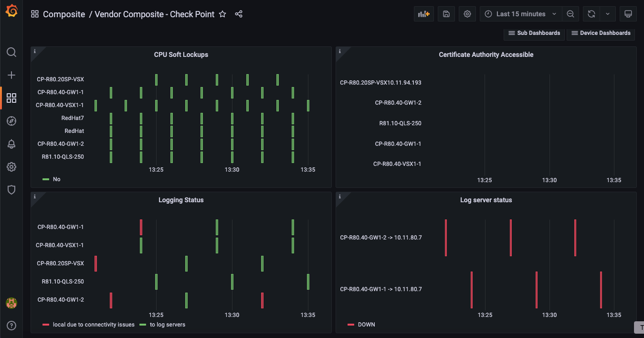Click the red DOWN legend color swatch
Screen dimensions: 644x338
click(x=351, y=325)
